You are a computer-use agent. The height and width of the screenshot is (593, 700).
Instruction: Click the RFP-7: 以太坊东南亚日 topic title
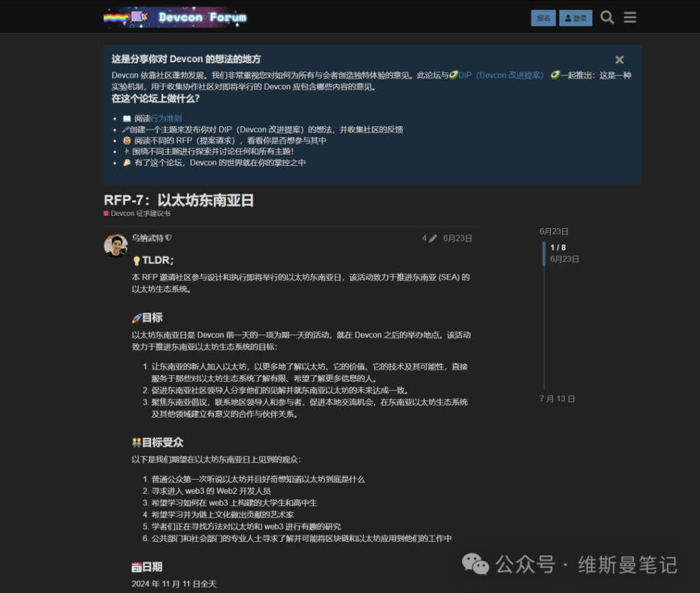[178, 200]
